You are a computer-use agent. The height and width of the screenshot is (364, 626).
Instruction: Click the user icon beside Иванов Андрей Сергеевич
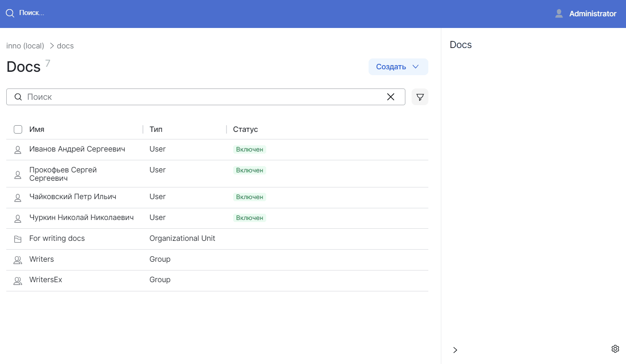point(18,150)
